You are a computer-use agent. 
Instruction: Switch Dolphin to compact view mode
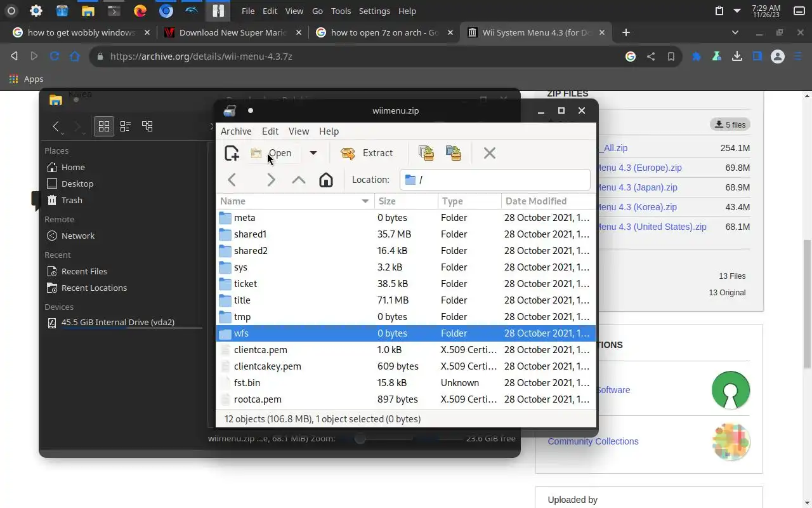[x=126, y=126]
